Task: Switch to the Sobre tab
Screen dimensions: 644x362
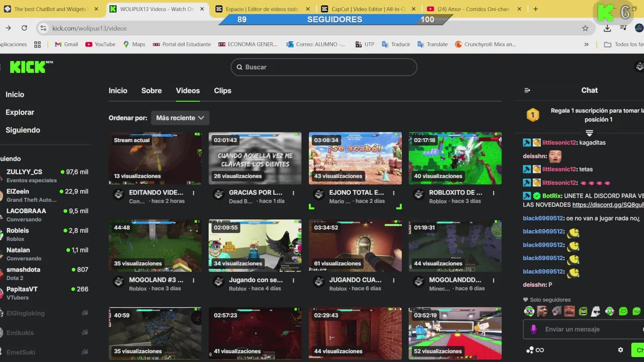Action: [x=151, y=90]
